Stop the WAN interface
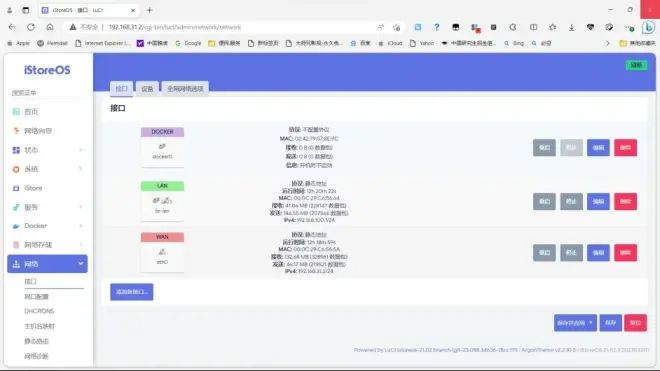Screen dimensions: 660x371 click(x=571, y=253)
